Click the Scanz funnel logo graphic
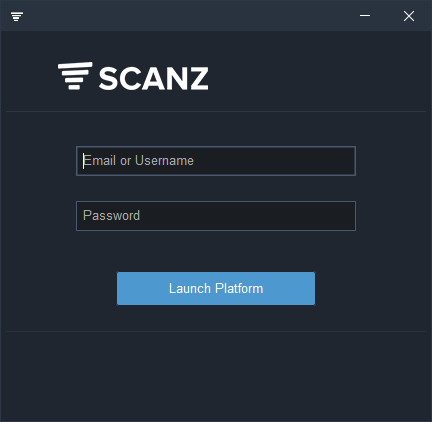 [75, 76]
